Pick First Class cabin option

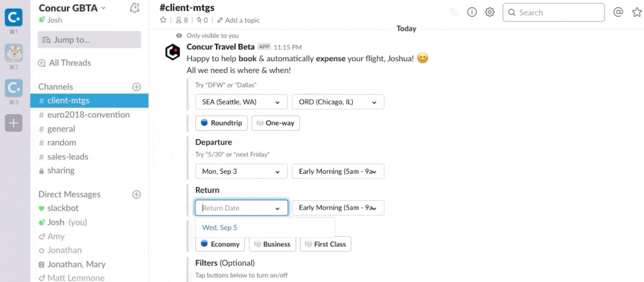click(x=325, y=244)
